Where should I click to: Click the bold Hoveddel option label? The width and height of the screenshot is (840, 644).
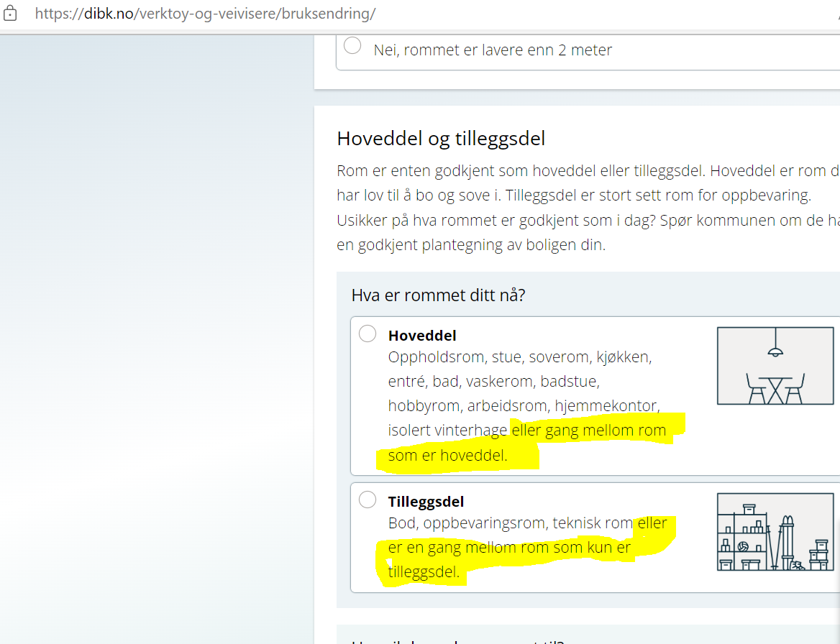tap(422, 336)
